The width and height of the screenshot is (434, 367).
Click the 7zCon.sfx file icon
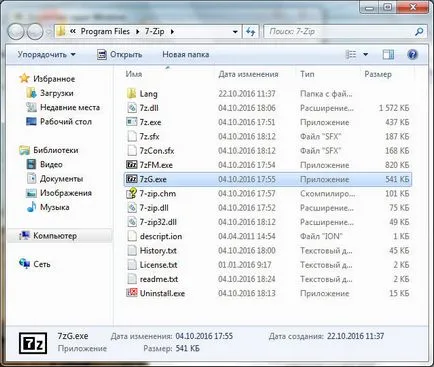(132, 151)
